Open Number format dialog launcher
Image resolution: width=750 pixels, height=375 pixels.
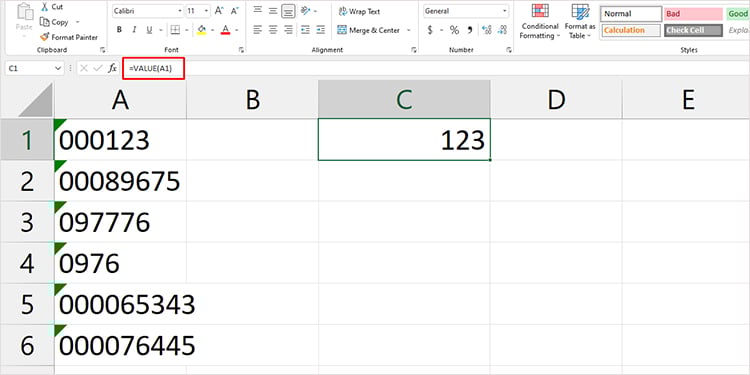point(509,50)
